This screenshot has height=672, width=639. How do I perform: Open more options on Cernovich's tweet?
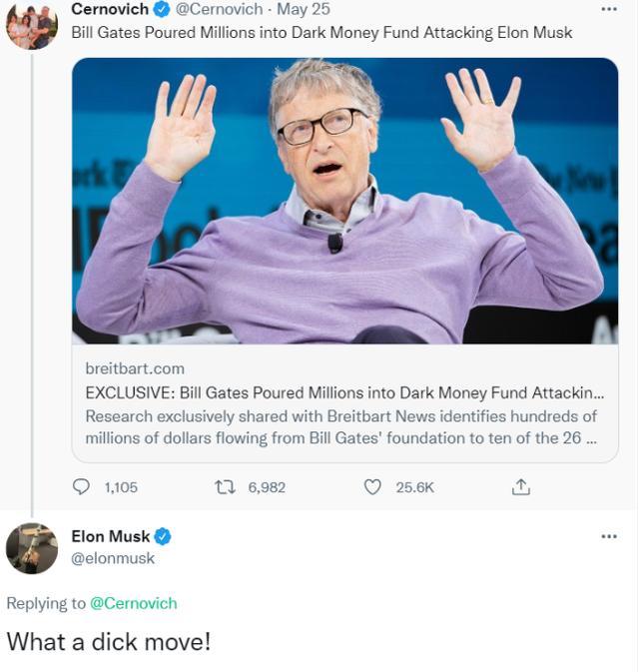coord(609,9)
